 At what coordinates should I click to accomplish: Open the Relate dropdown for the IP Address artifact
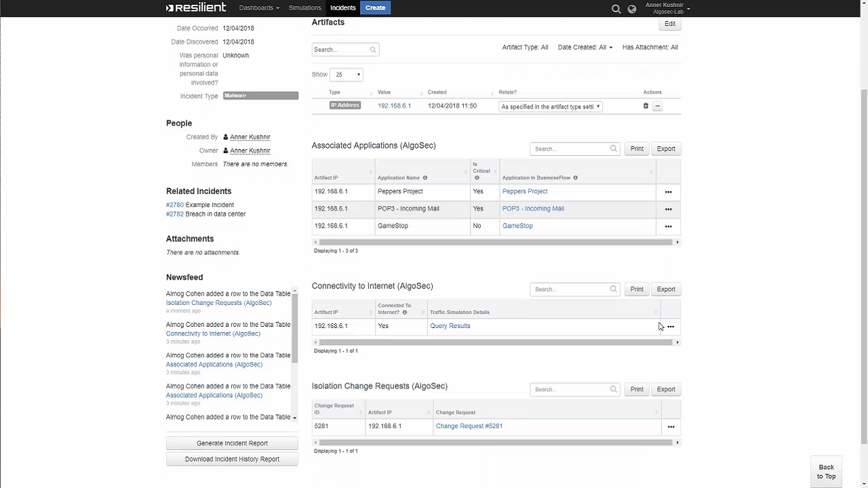pos(550,106)
